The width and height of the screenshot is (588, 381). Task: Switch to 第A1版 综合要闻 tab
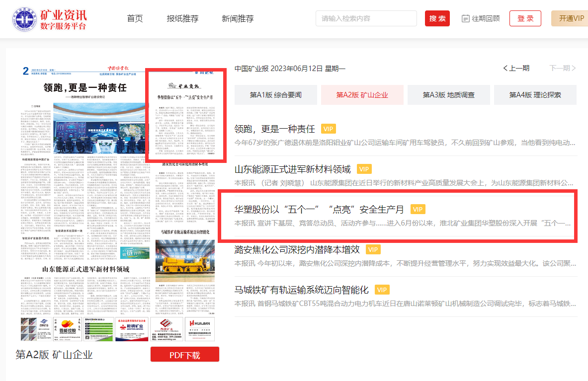[x=275, y=95]
